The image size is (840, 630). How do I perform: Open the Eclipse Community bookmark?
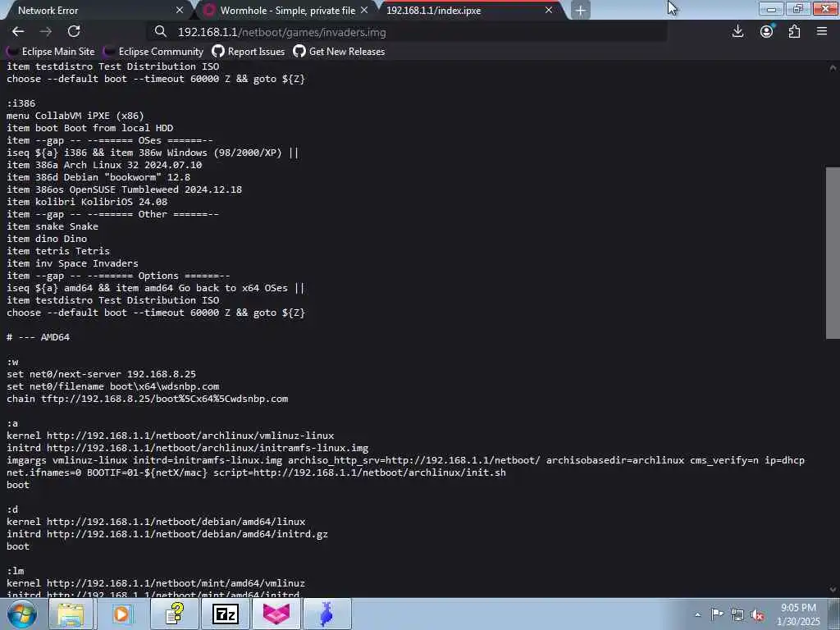153,52
